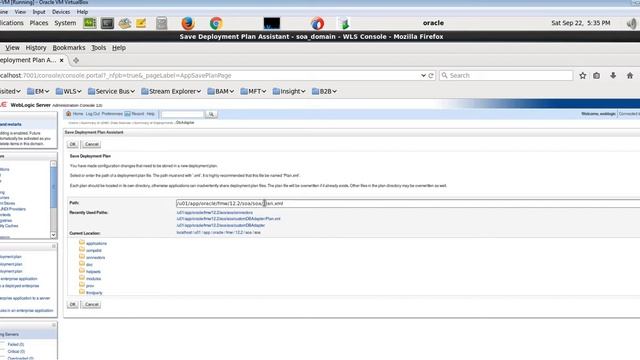Click the volume speaker icon in panel
Image resolution: width=640 pixels, height=360 pixels.
click(631, 23)
